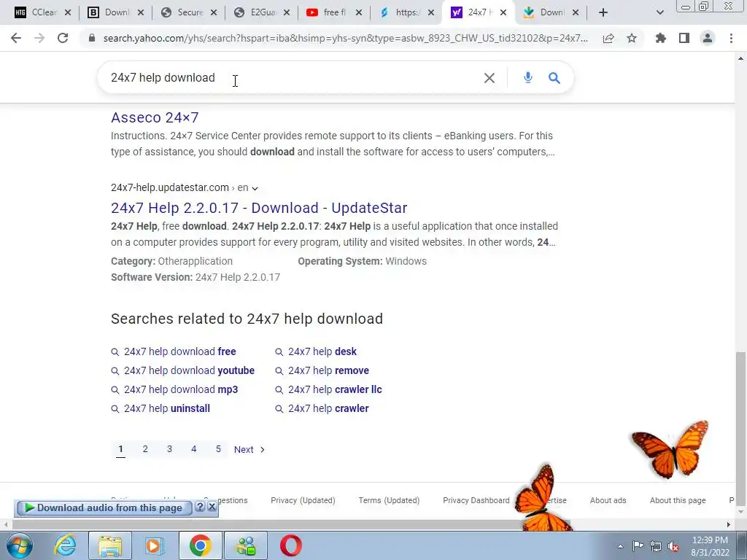Screen dimensions: 747x560
Task: Submit search with magnifier icon
Action: pos(554,77)
